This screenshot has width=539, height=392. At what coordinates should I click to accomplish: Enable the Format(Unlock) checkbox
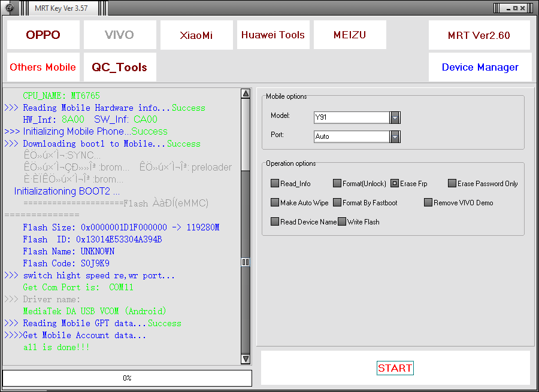[337, 183]
